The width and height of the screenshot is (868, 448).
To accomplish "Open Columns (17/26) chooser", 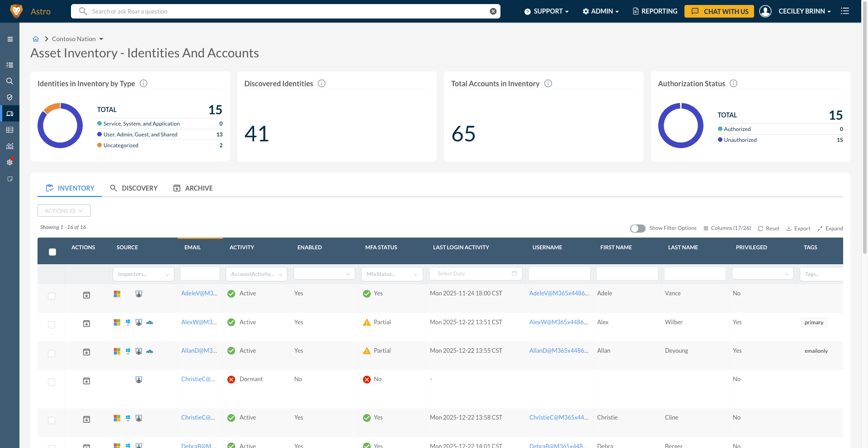I will pos(727,228).
